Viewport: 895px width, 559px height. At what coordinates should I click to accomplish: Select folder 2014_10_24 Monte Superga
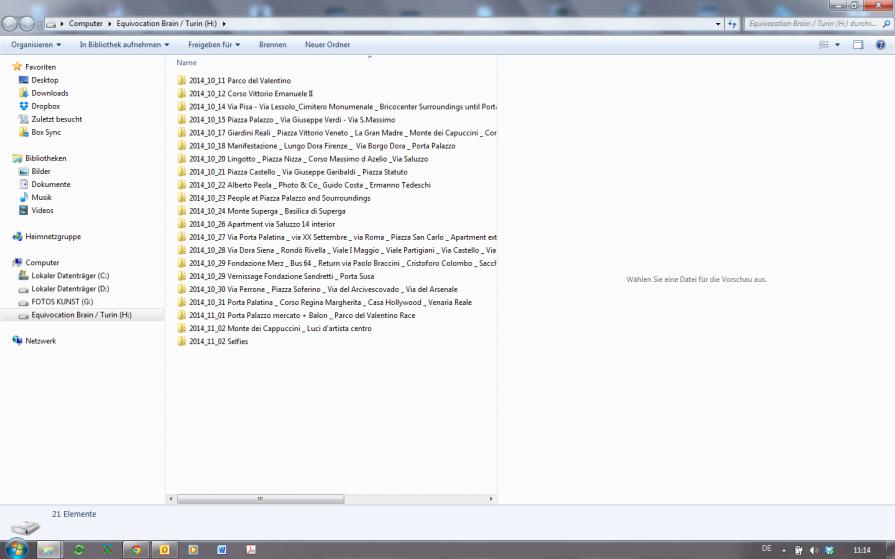(x=261, y=212)
